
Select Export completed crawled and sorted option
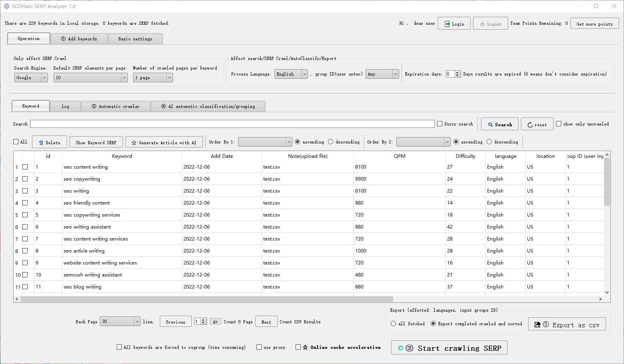click(433, 324)
